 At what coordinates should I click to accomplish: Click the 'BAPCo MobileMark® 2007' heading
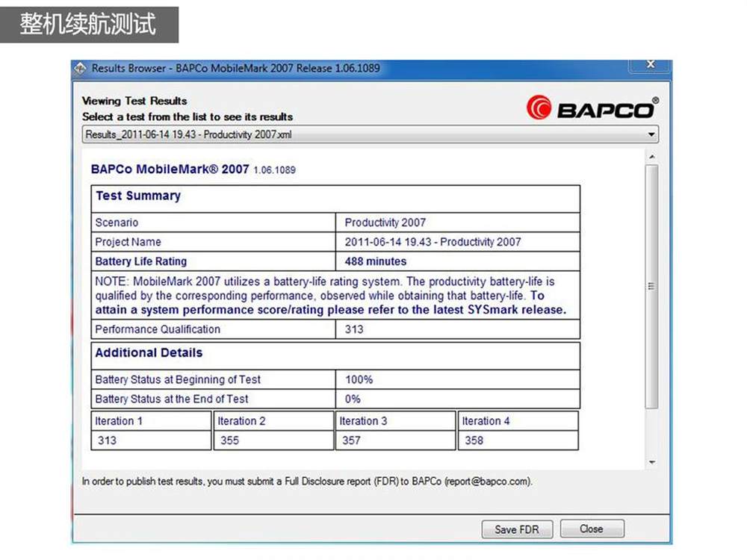(x=170, y=169)
